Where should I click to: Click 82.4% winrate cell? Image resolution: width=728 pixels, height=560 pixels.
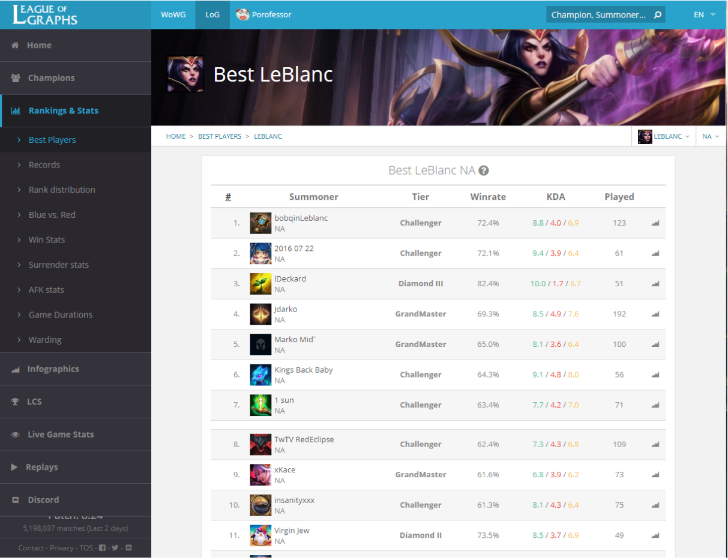[x=488, y=283]
